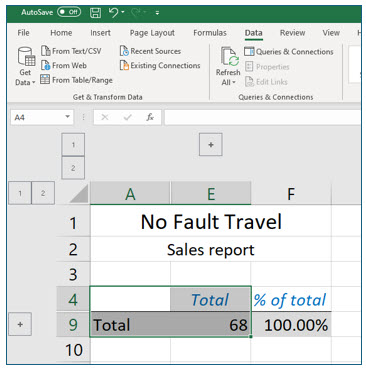366x370 pixels.
Task: Click the % of total header cell
Action: (x=291, y=299)
